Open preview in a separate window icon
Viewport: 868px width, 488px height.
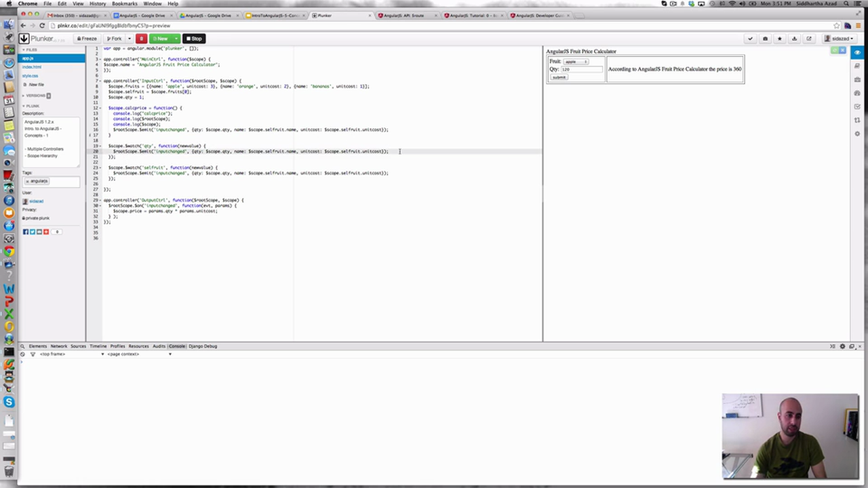click(809, 39)
